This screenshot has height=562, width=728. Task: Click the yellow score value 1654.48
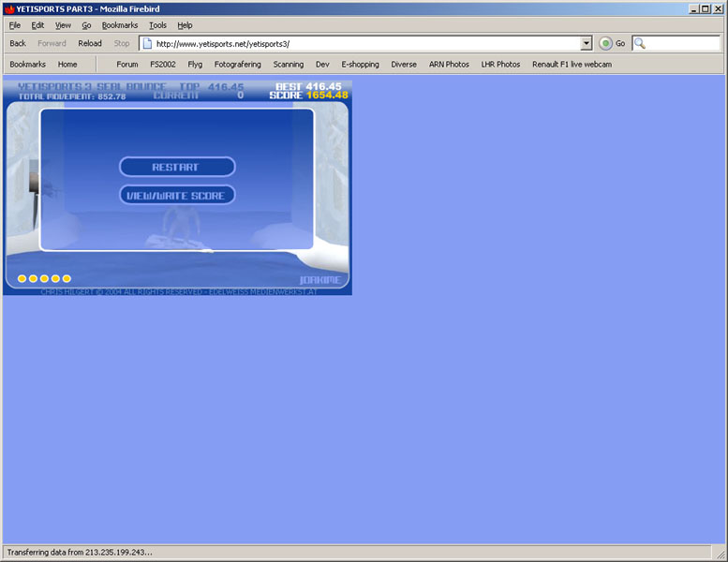tap(327, 96)
